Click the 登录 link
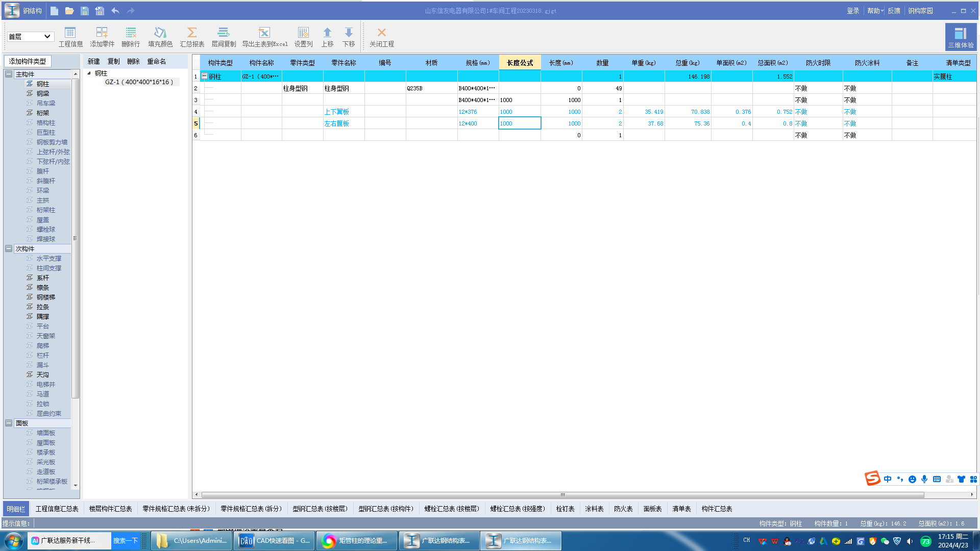 853,11
